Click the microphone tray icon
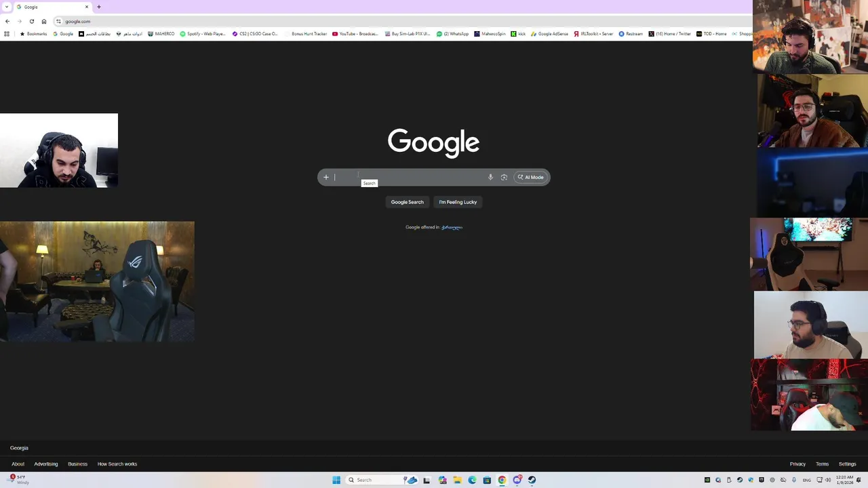 pos(794,480)
